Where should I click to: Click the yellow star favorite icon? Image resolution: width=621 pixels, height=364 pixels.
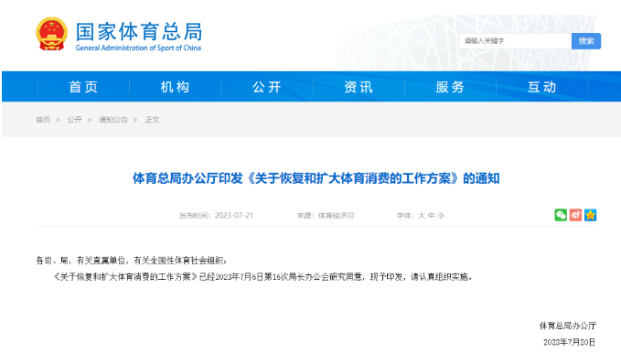pyautogui.click(x=590, y=215)
